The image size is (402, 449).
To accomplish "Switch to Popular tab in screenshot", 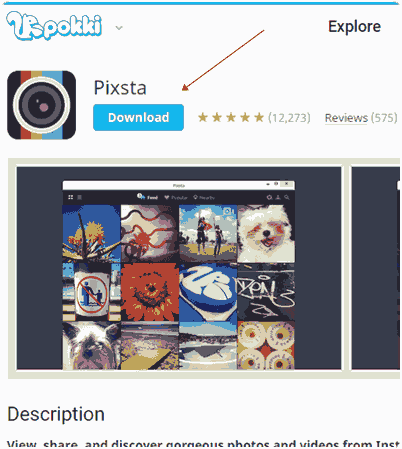I will pos(176,198).
